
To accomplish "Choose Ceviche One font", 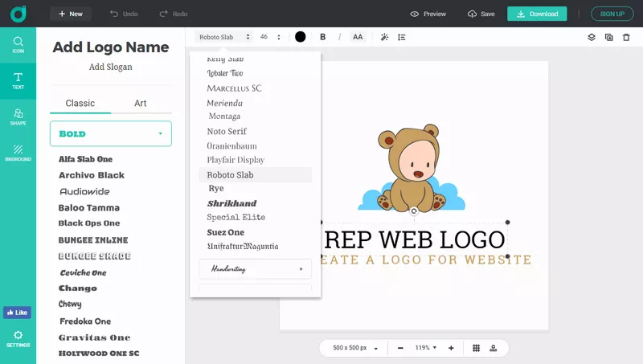I will click(84, 272).
